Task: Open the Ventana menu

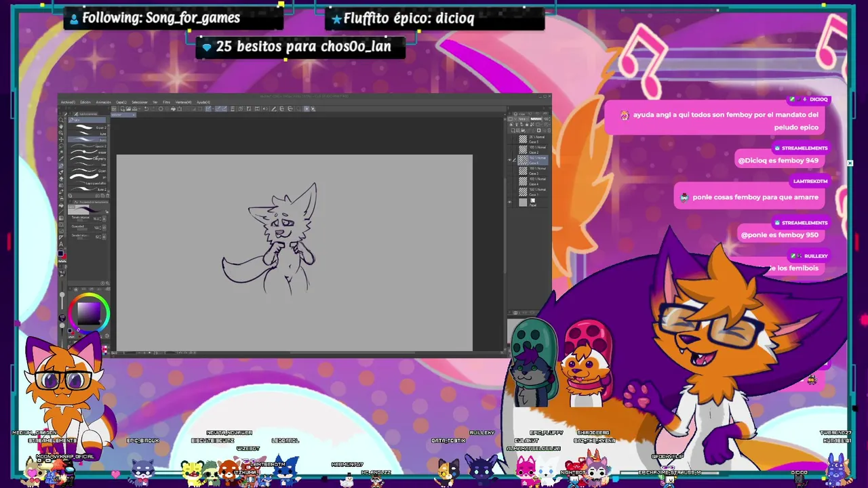Action: point(183,102)
